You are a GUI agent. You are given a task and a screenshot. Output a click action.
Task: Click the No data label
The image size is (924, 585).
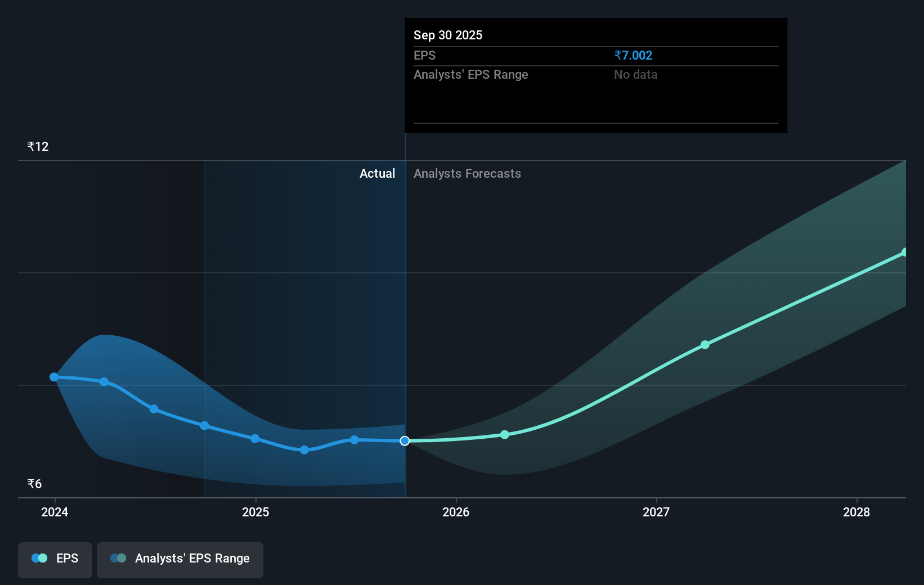(x=635, y=74)
